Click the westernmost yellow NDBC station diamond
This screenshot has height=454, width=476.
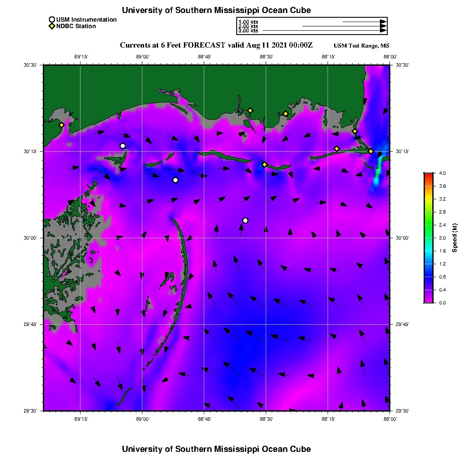pos(61,125)
